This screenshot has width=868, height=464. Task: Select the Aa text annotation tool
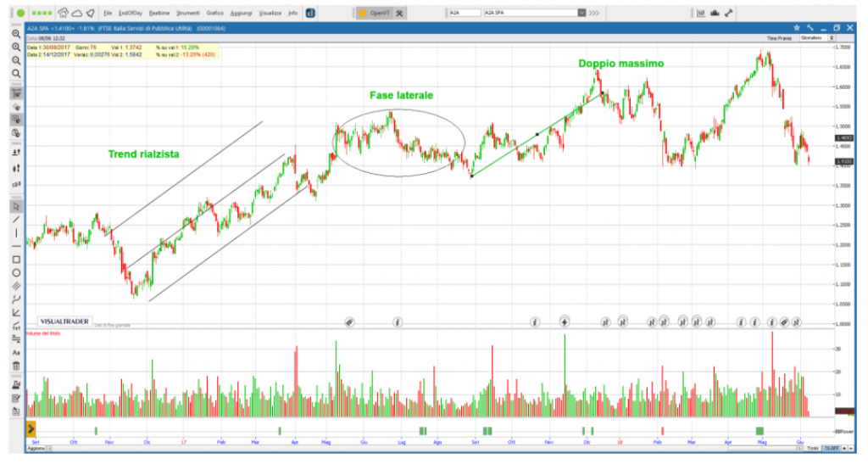[x=16, y=353]
